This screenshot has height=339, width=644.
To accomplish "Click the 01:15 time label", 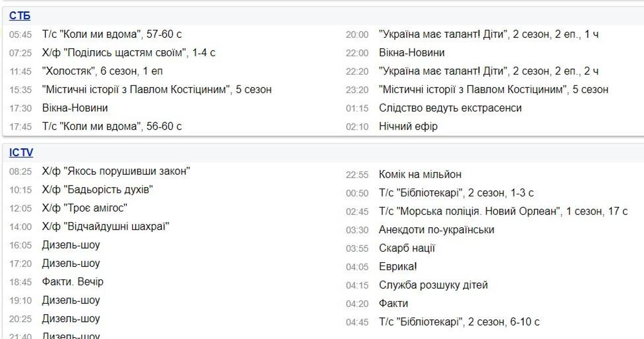I will (357, 108).
